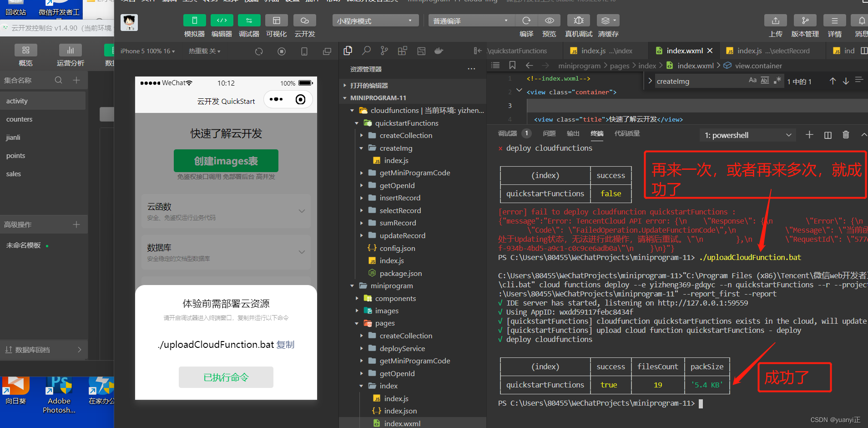Open the visualization (可视化) tool
The image size is (868, 428).
point(276,20)
